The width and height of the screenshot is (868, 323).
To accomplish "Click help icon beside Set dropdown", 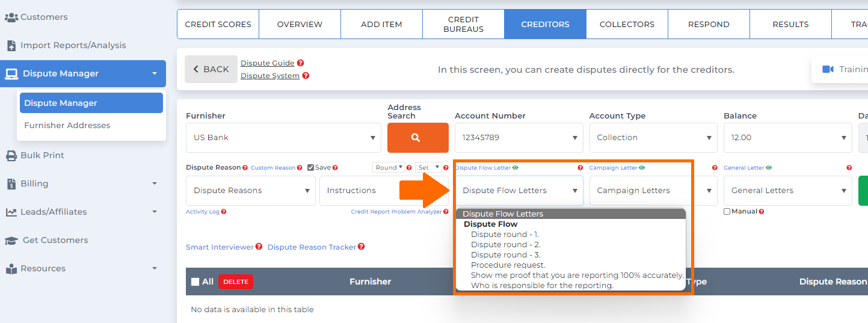I will (446, 168).
